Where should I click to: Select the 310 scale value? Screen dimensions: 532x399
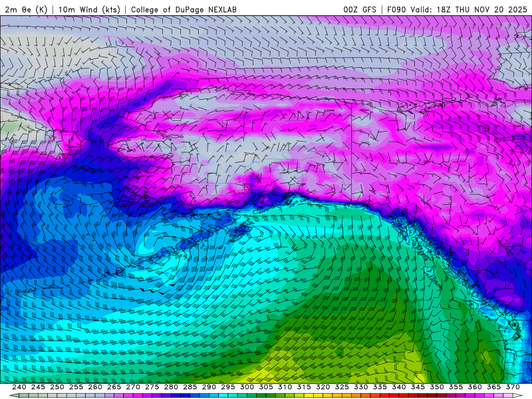pyautogui.click(x=285, y=387)
